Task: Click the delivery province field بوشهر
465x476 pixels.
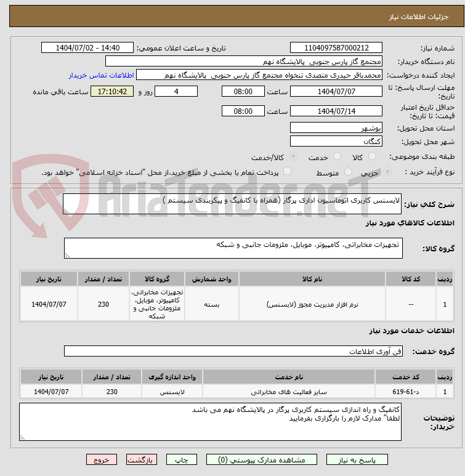Action: [336, 128]
